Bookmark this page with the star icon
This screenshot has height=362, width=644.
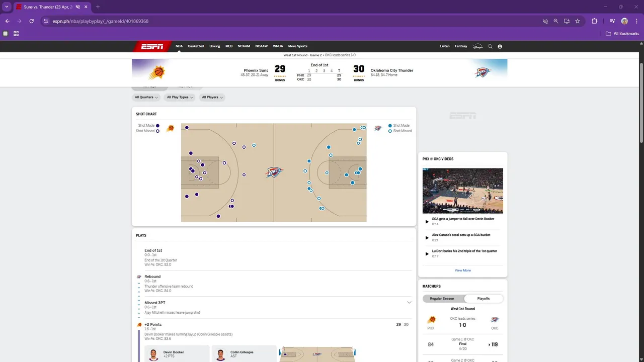tap(578, 21)
